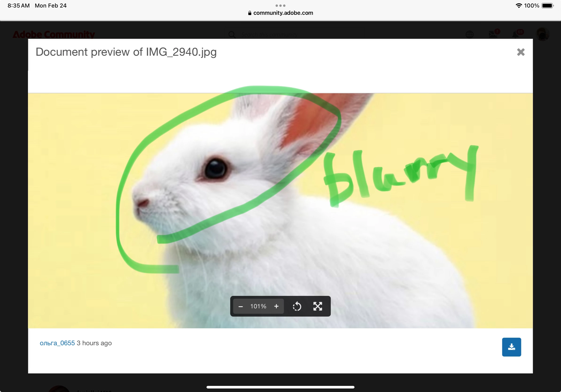Tap the home indicator bar

280,387
